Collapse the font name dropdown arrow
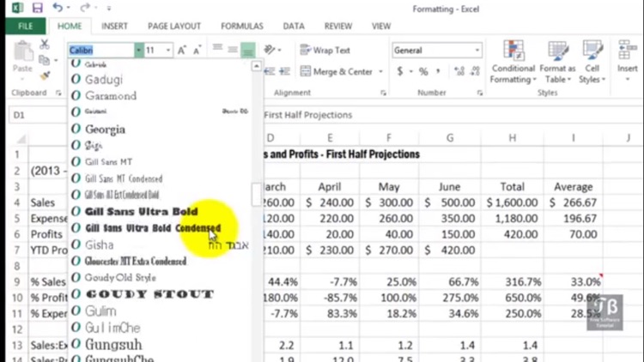Image resolution: width=644 pixels, height=362 pixels. [x=139, y=50]
